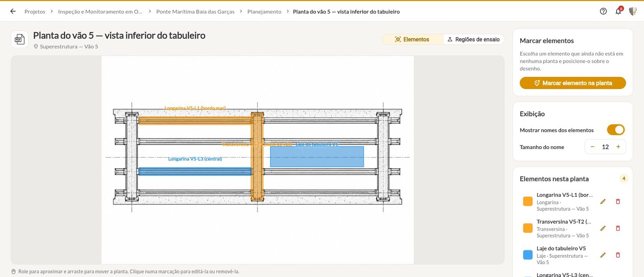Click blue swatch for Laje do tabuleiro V5
644x277 pixels.
pyautogui.click(x=528, y=255)
